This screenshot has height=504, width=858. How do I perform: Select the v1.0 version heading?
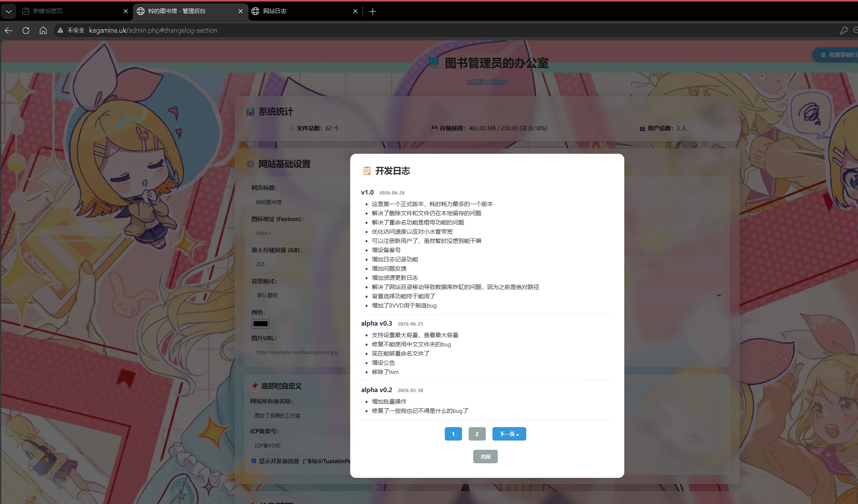tap(367, 192)
